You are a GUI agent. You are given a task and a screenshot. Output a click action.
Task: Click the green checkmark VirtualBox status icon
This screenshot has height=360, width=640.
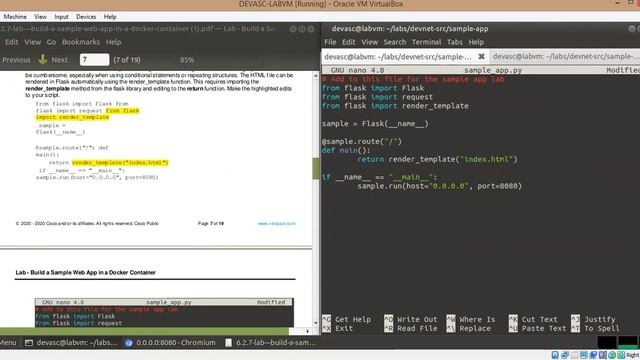point(621,355)
